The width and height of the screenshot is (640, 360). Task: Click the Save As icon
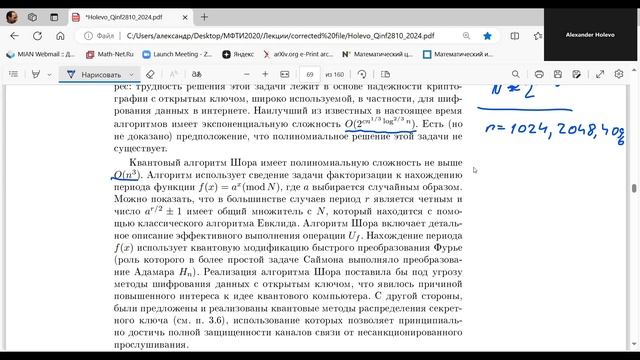tap(576, 74)
